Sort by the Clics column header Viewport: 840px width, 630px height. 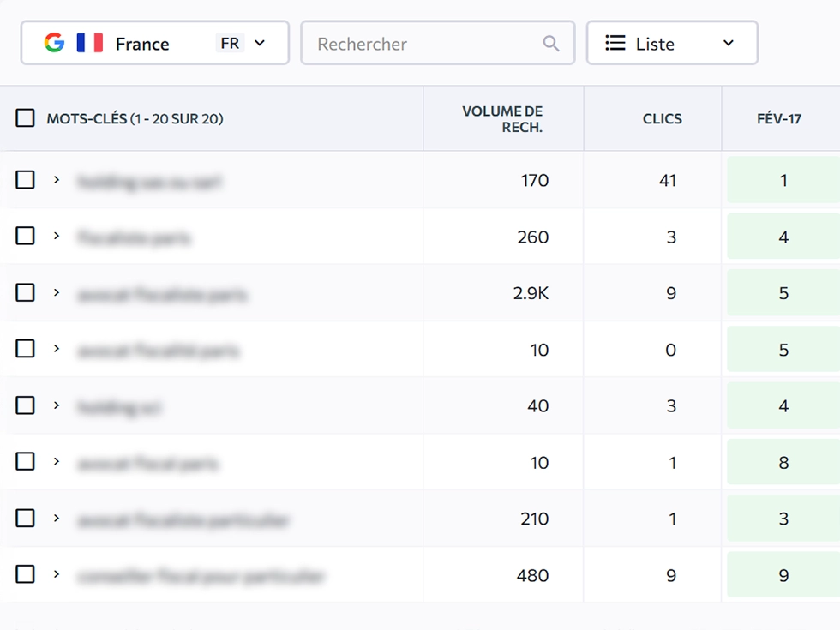coord(662,118)
